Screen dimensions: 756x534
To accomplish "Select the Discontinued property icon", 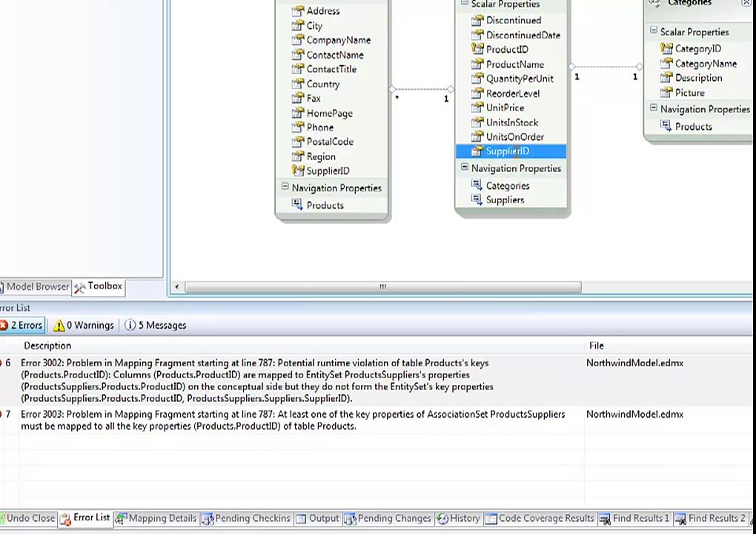I will coord(477,20).
